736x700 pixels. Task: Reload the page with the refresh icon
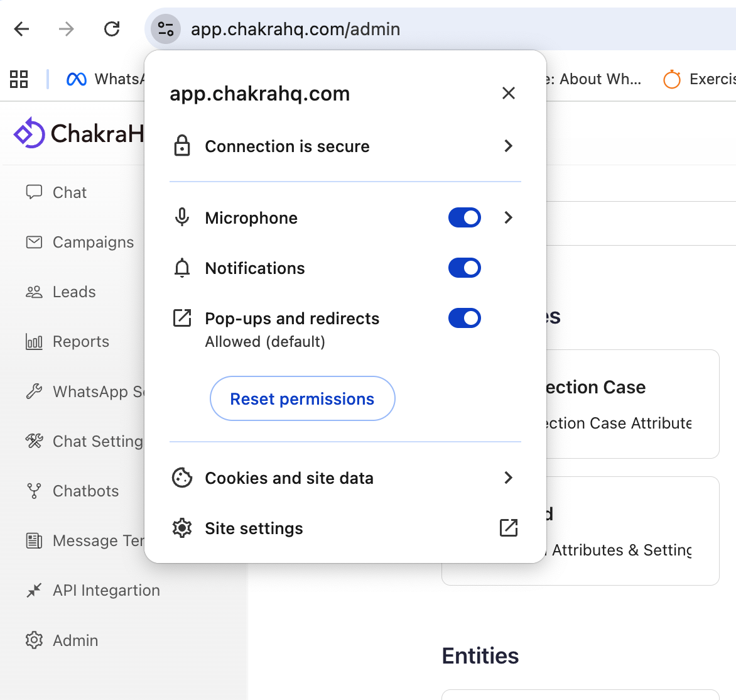click(x=112, y=29)
